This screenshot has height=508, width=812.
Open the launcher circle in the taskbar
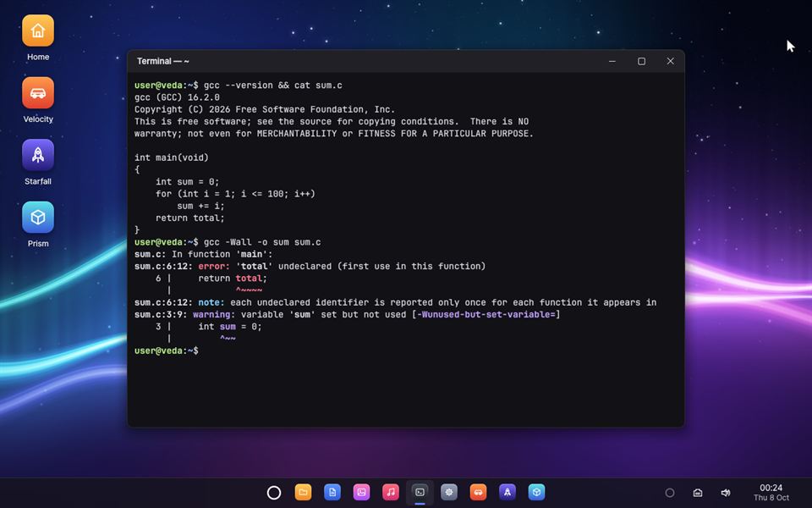pyautogui.click(x=274, y=493)
